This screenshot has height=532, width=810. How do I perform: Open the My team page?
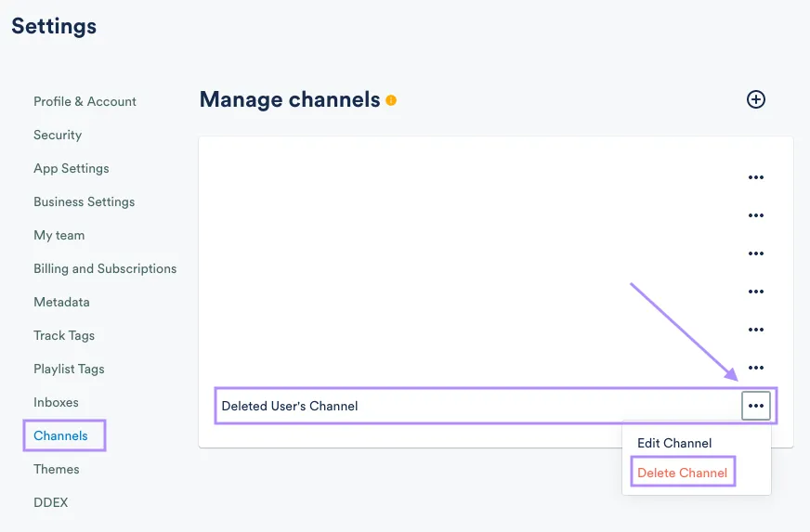tap(59, 235)
